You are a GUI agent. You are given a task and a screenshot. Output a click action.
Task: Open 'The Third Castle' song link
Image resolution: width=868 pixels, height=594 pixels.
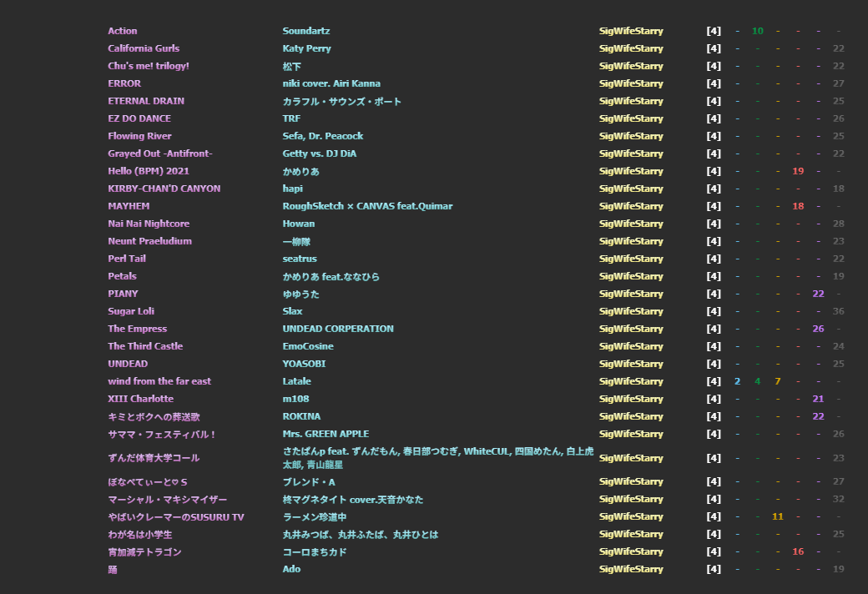click(x=145, y=346)
